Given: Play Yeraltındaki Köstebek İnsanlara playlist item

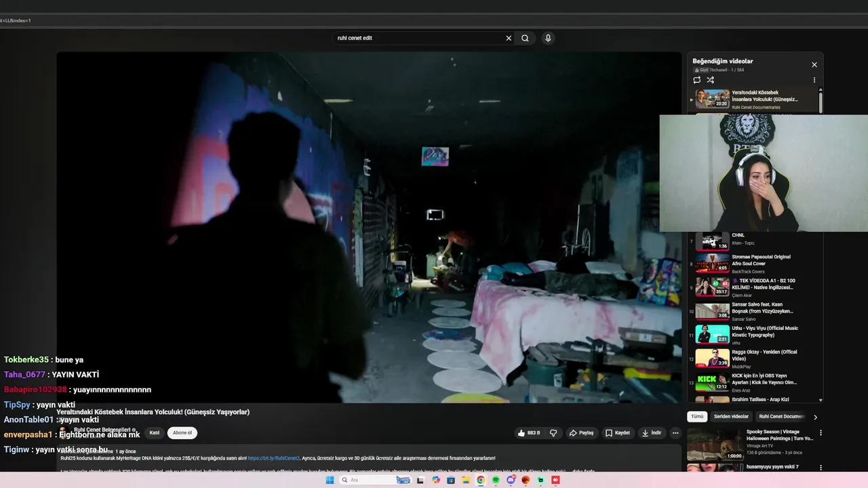Looking at the screenshot, I should pyautogui.click(x=754, y=99).
